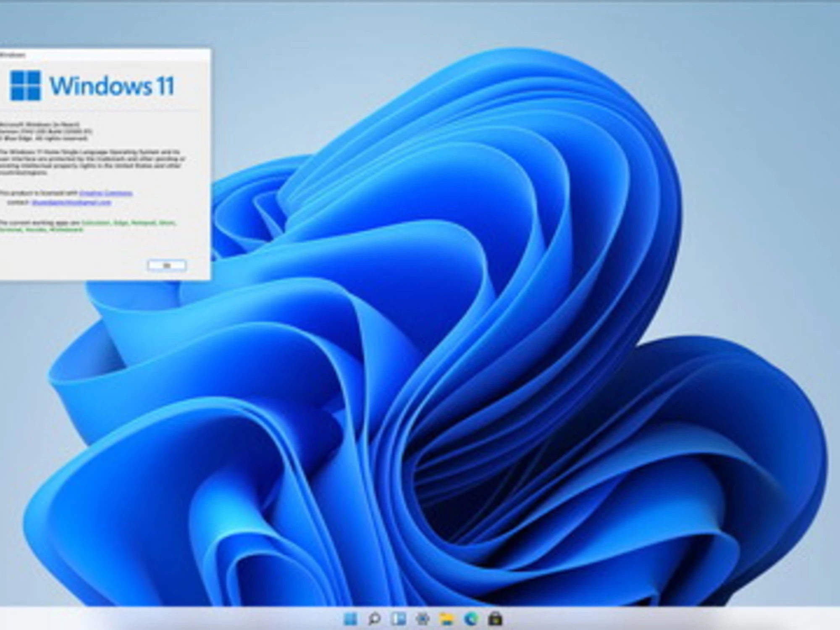This screenshot has width=840, height=630.
Task: Open the Start menu from the taskbar
Action: (350, 618)
